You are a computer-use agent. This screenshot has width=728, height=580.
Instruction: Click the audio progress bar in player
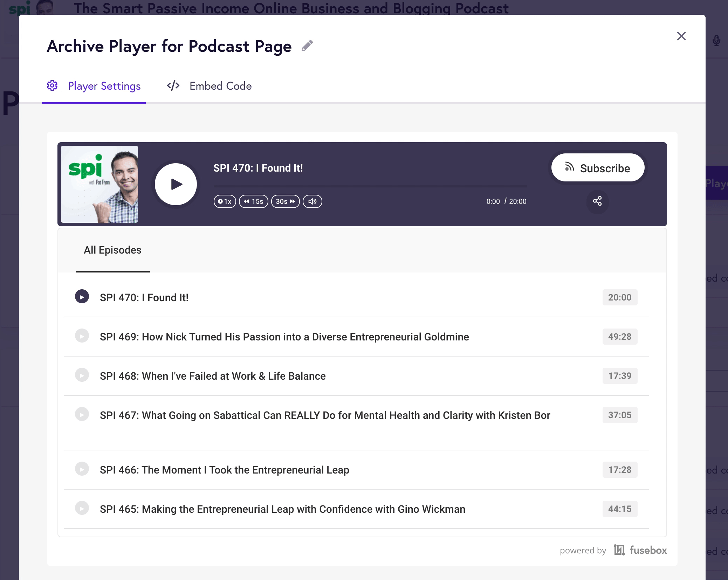click(x=370, y=186)
